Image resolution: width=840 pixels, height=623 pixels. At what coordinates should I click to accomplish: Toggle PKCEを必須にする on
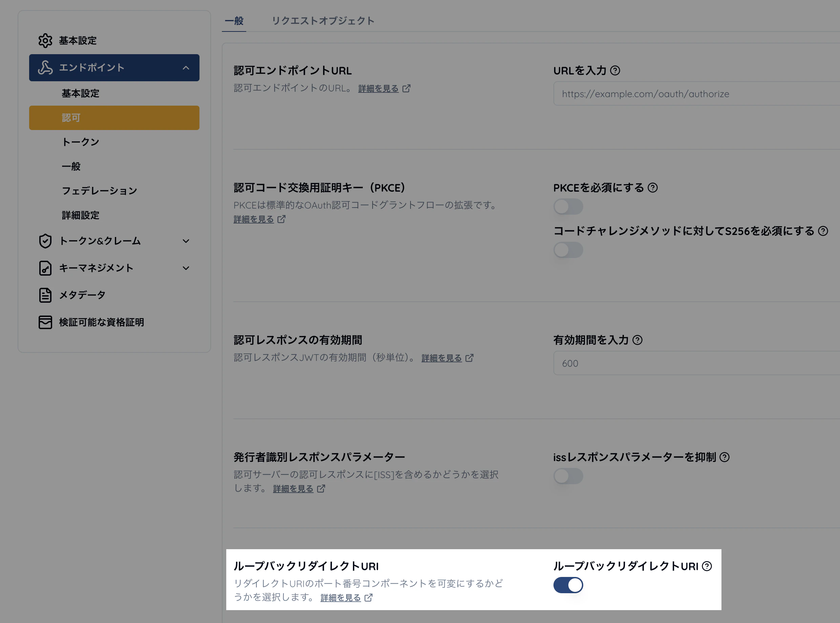click(x=568, y=207)
